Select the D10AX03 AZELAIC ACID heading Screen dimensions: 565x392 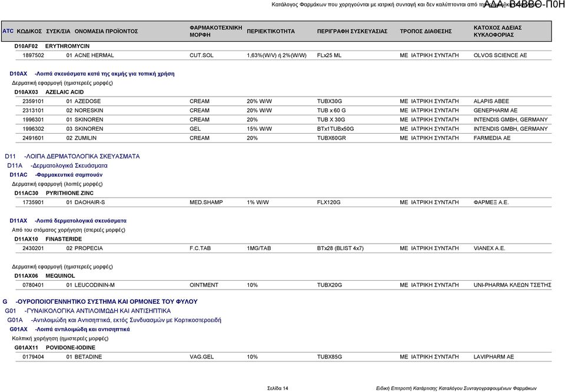tap(49, 92)
